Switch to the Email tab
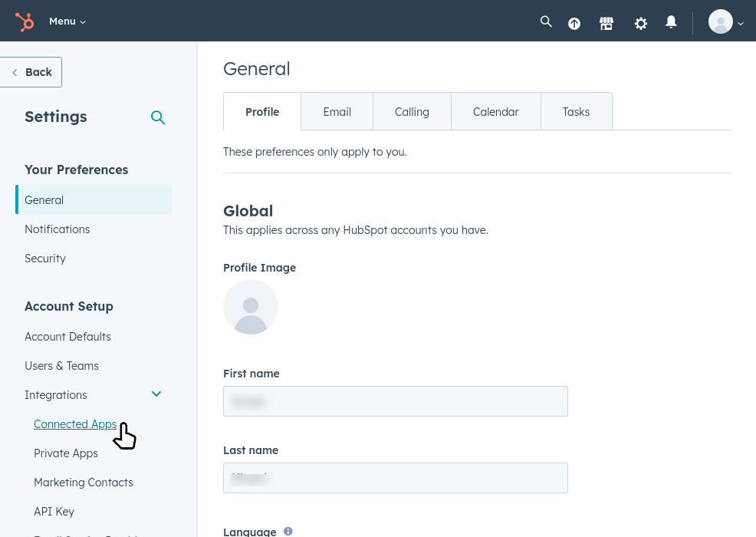756x537 pixels. (337, 112)
